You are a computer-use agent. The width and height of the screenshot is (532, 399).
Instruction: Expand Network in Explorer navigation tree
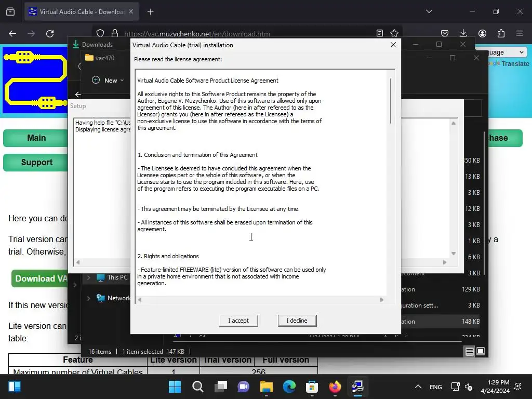tap(88, 298)
